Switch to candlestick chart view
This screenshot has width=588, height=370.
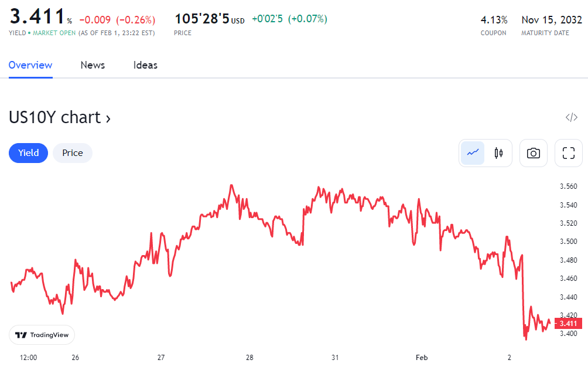[499, 153]
